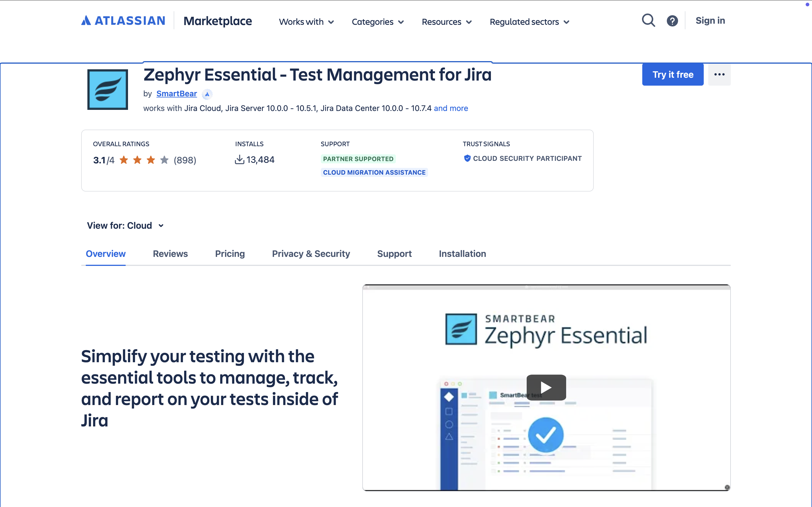Screen dimensions: 812x507
Task: Change the View for: Cloud selector
Action: coord(125,226)
